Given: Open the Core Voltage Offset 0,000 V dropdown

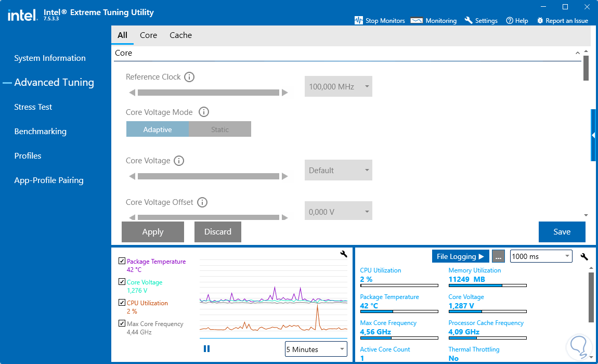Looking at the screenshot, I should click(339, 211).
